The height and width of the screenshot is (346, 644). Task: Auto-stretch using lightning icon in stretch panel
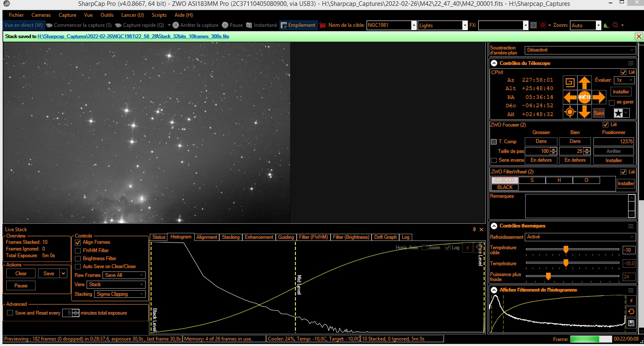pos(631,301)
